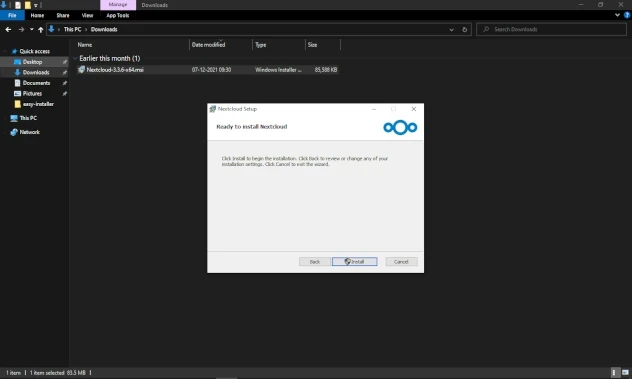
Task: Click Back in Nextcloud Setup
Action: click(315, 262)
